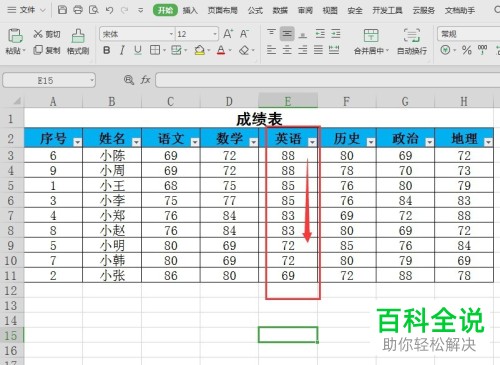500x365 pixels.
Task: Click decrease indent icon
Action: click(x=320, y=34)
